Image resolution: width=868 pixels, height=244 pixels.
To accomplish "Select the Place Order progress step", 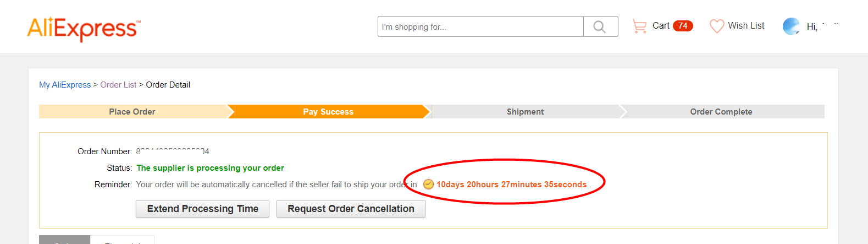I will click(132, 112).
